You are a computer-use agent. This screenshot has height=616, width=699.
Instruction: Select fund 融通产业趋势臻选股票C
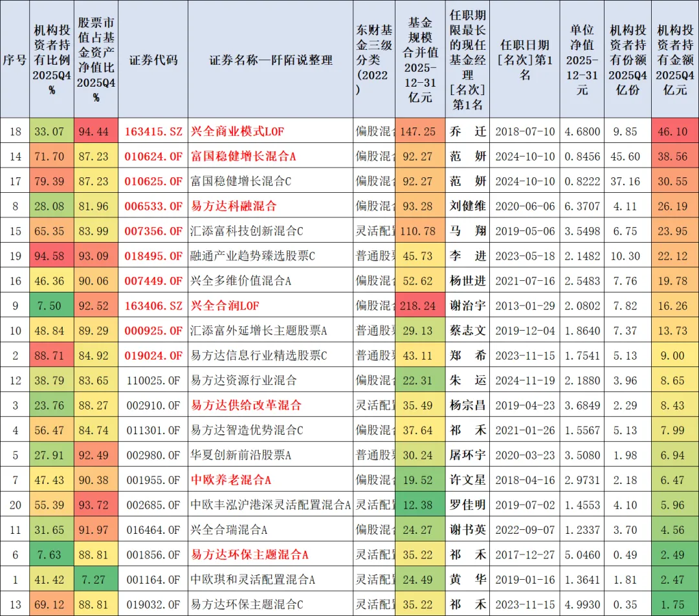click(x=252, y=256)
